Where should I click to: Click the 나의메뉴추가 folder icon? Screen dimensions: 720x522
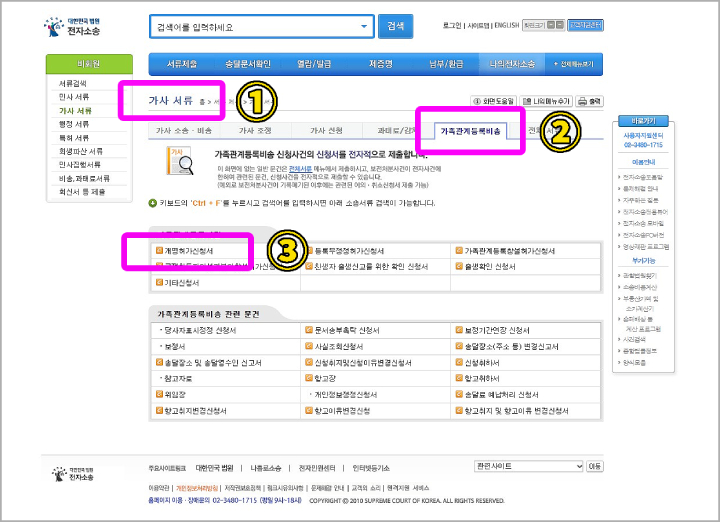pyautogui.click(x=527, y=101)
